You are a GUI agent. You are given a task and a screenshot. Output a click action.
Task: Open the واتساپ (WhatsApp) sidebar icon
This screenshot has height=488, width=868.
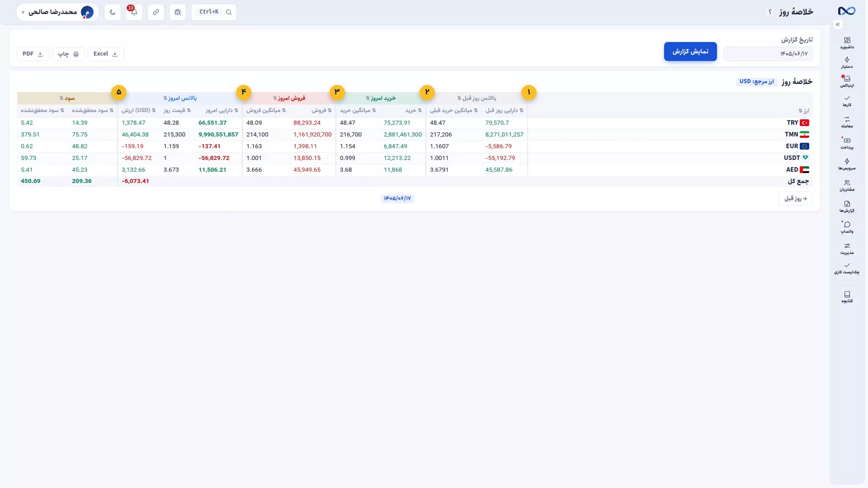coord(847,227)
